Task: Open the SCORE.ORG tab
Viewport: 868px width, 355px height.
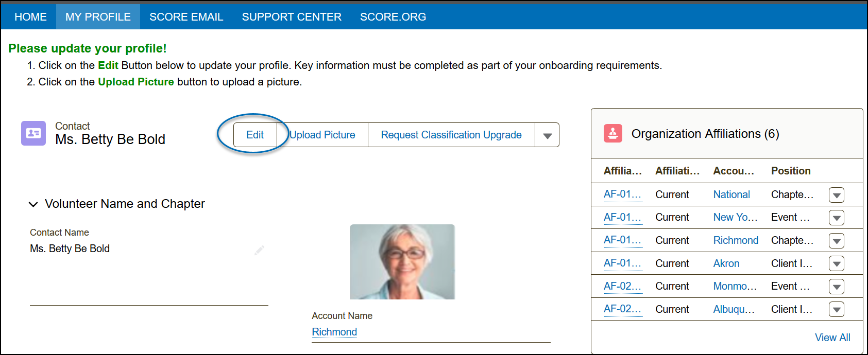Action: coord(393,17)
